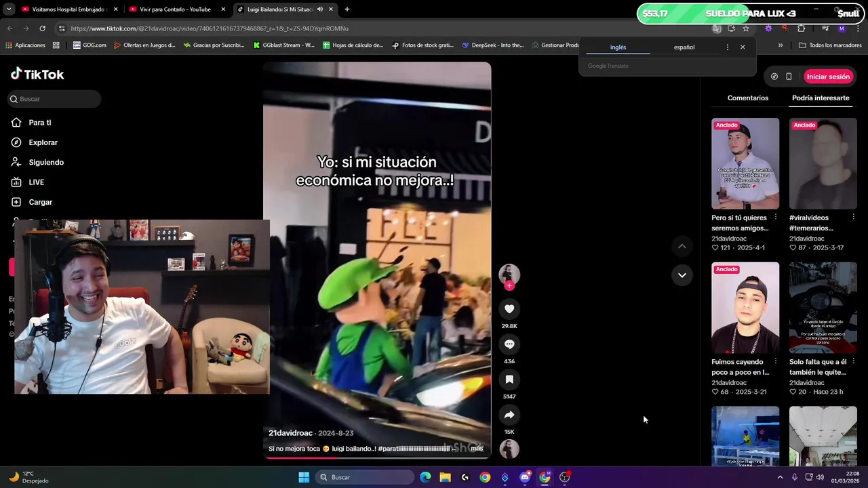Close the Google Translate popup
Screen dimensions: 868x488
743,47
